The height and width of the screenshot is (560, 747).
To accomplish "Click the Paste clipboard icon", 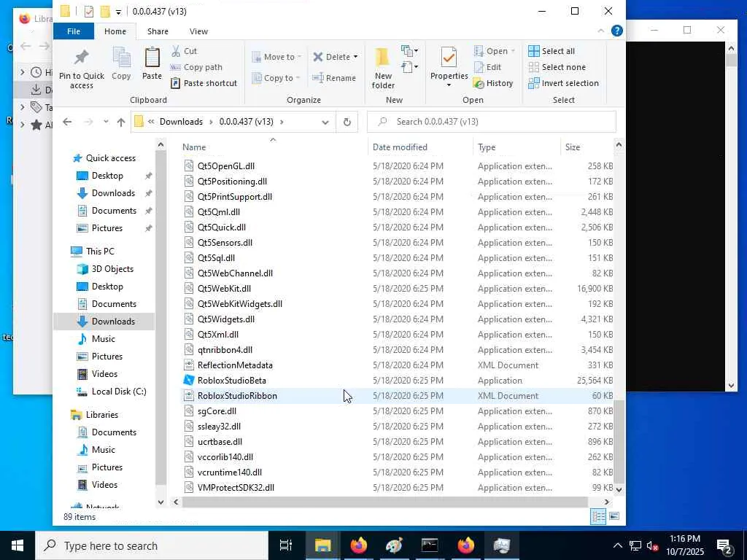I will pos(152,58).
